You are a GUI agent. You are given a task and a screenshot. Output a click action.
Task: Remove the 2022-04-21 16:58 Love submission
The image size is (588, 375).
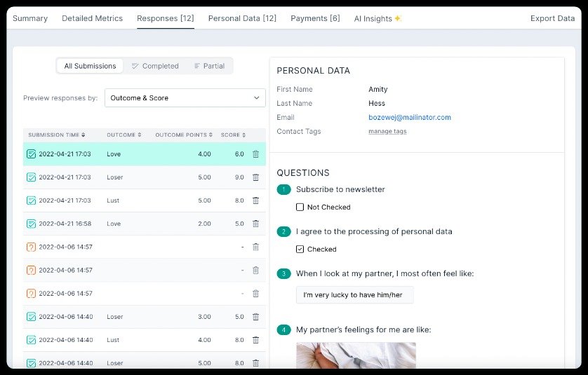(255, 224)
